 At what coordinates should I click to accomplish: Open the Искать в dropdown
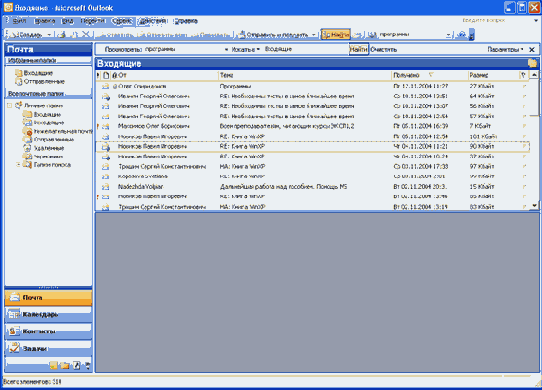point(246,49)
